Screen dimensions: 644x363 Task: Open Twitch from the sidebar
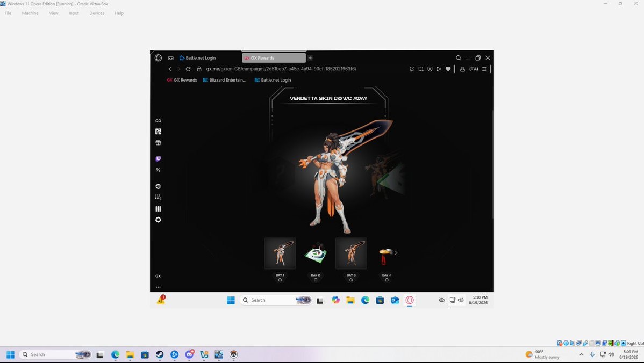click(x=158, y=159)
